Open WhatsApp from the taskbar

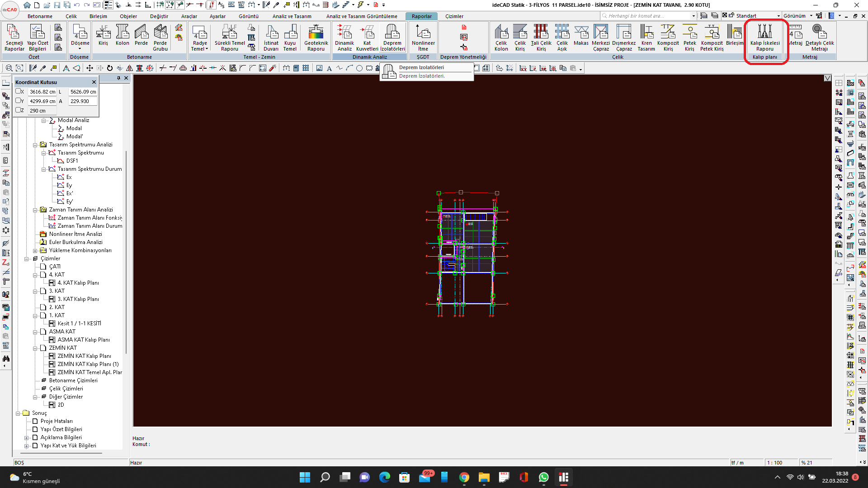[x=544, y=477]
